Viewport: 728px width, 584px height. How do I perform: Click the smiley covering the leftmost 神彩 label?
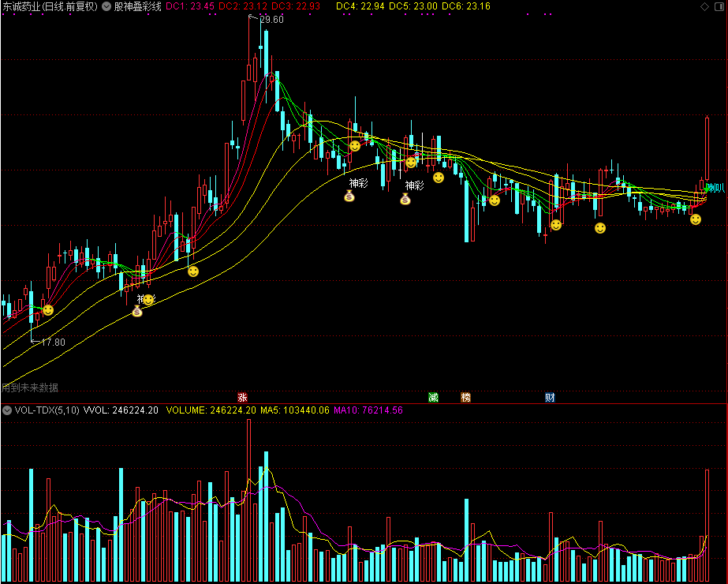(x=148, y=300)
